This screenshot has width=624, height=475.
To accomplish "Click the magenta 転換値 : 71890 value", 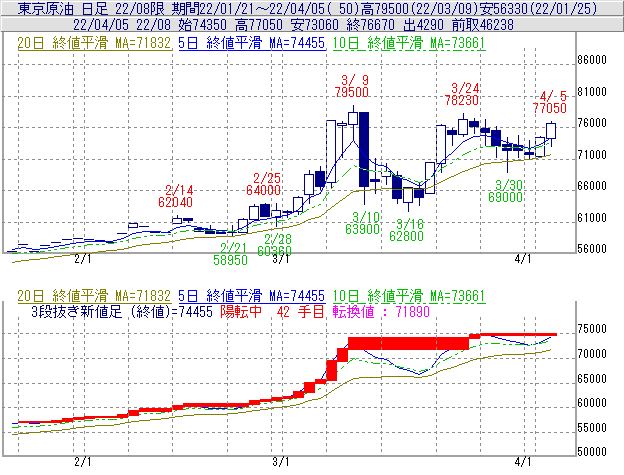I will coord(381,311).
